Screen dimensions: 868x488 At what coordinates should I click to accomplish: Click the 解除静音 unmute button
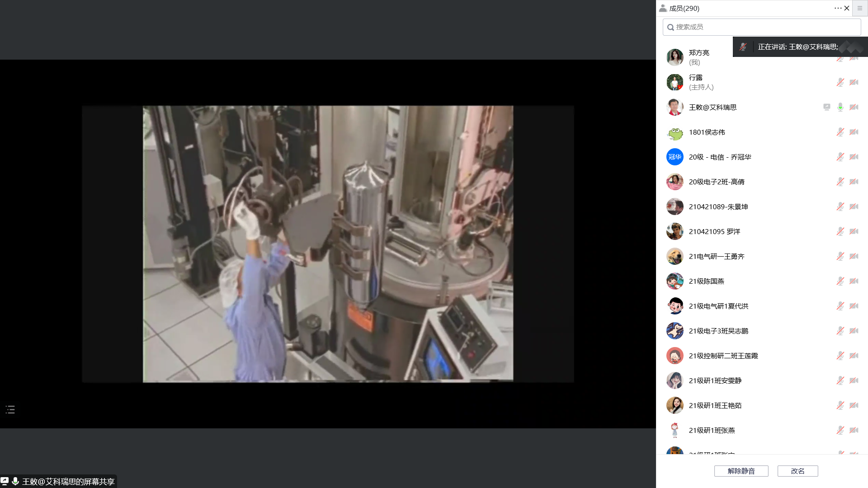coord(741,471)
